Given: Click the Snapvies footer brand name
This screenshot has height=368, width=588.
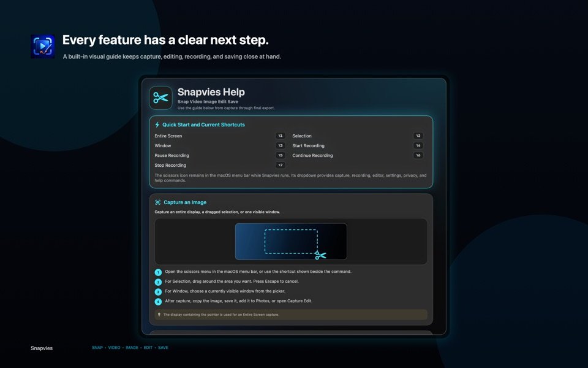Looking at the screenshot, I should pyautogui.click(x=42, y=348).
